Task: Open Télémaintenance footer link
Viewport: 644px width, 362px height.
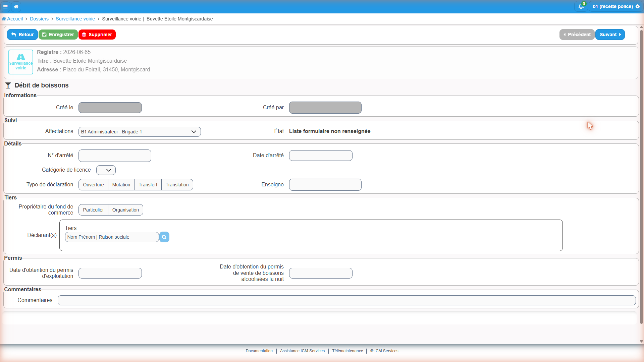Action: (x=347, y=351)
